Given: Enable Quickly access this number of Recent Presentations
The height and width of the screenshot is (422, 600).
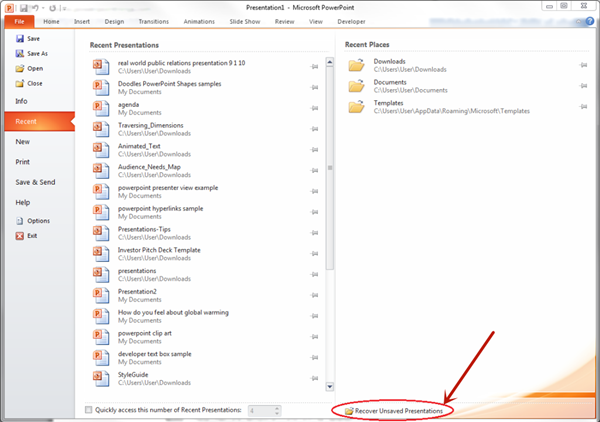Looking at the screenshot, I should click(x=89, y=410).
